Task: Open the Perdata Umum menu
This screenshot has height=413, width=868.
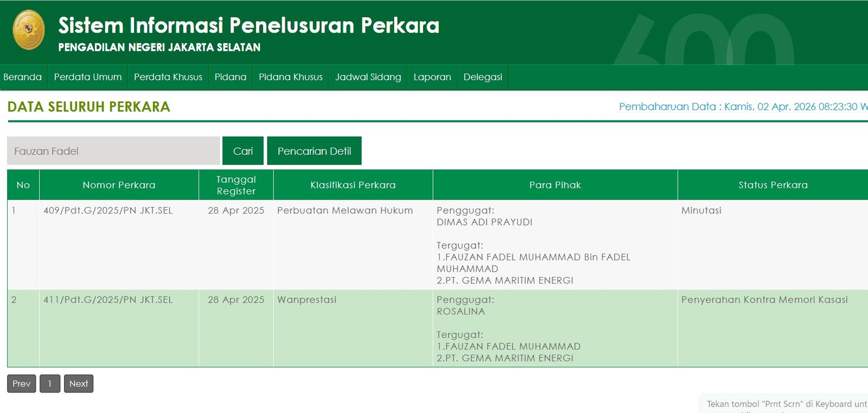Action: click(x=88, y=77)
